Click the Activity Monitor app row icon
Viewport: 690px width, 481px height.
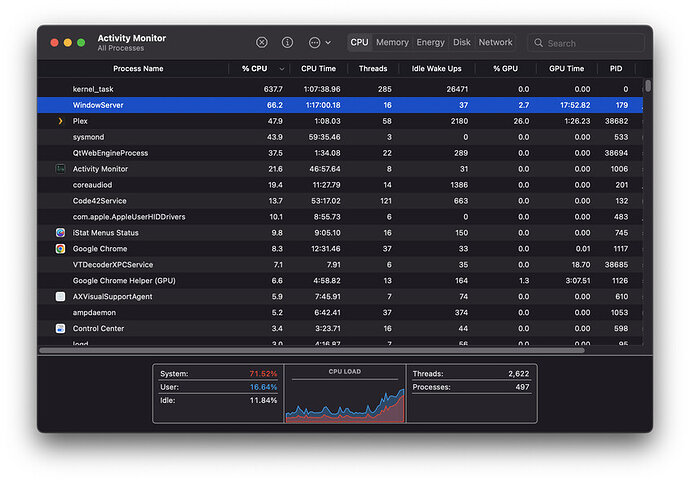coord(60,169)
